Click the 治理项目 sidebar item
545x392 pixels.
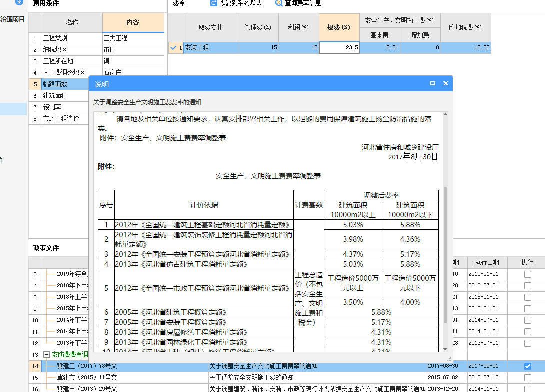pos(12,19)
